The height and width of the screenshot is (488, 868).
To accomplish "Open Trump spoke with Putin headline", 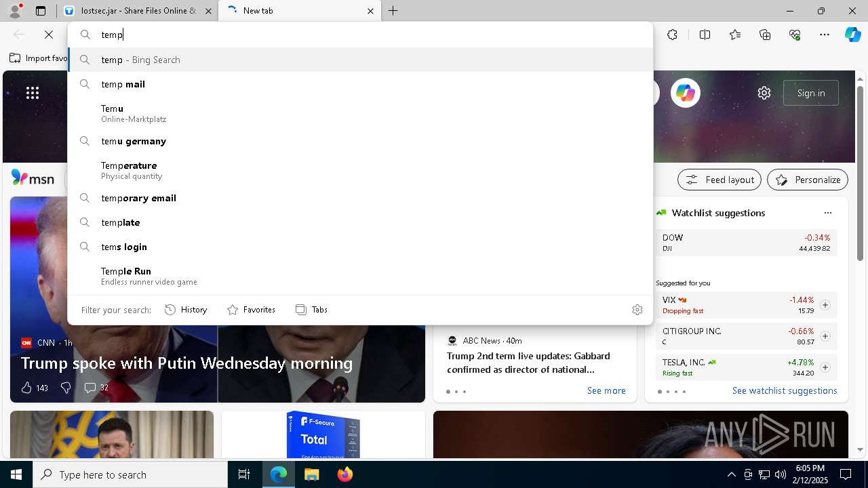I will pyautogui.click(x=186, y=363).
